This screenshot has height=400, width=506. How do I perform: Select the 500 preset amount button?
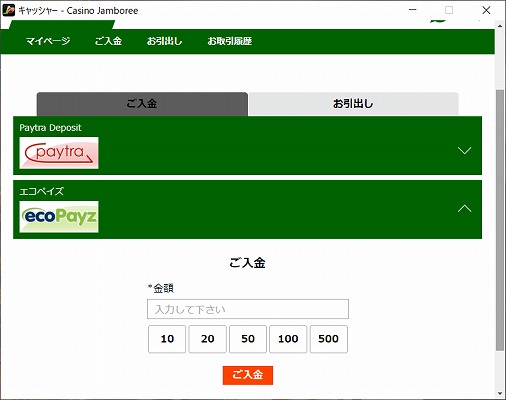(x=329, y=339)
